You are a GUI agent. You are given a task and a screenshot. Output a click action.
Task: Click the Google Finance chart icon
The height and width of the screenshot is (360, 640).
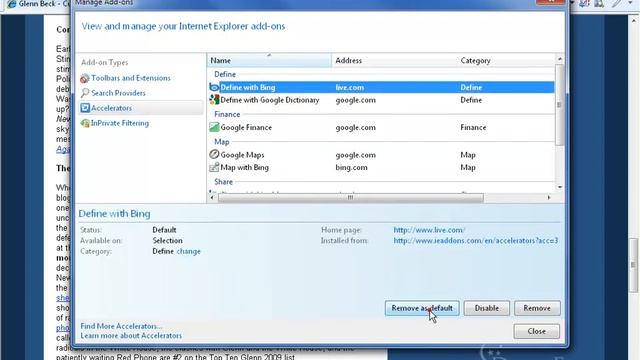point(214,127)
